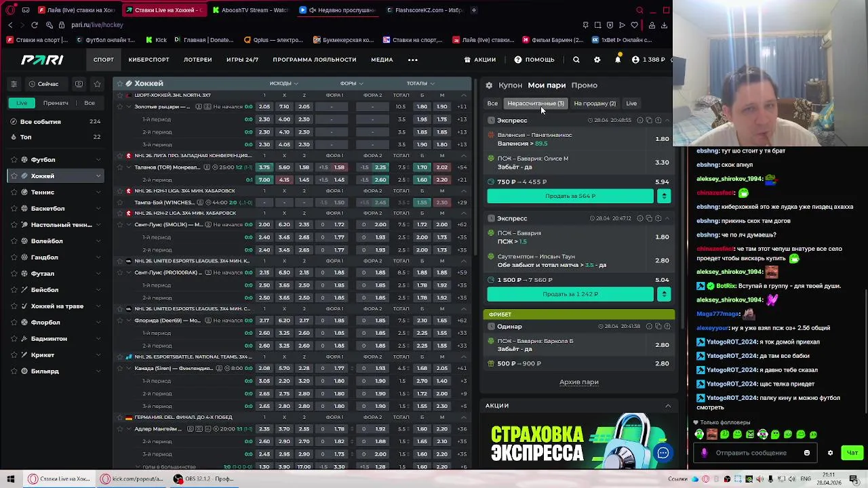The width and height of the screenshot is (868, 488).
Task: Open ПОМОЩЬ in the header
Action: click(534, 60)
